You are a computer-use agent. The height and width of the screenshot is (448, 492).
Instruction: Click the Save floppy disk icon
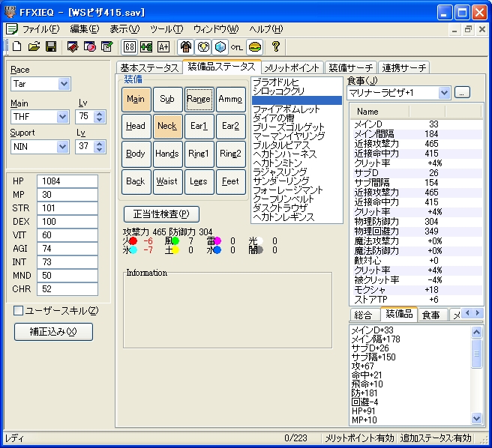tap(51, 46)
